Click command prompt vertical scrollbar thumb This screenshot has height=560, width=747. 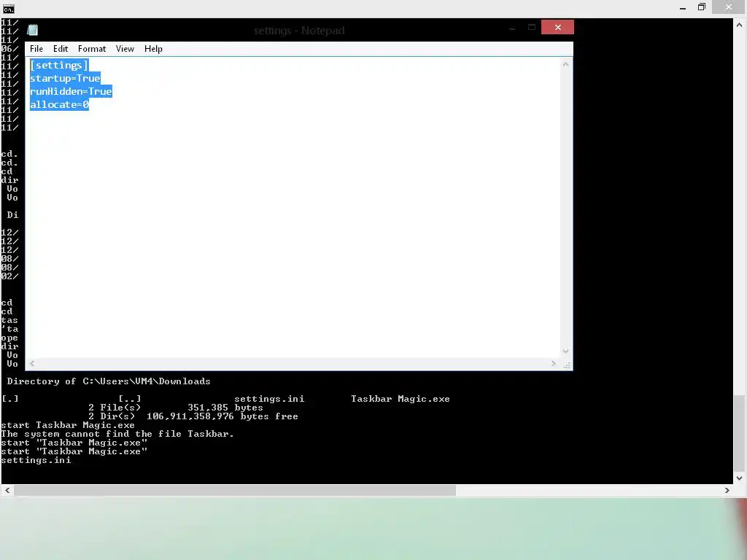click(740, 433)
